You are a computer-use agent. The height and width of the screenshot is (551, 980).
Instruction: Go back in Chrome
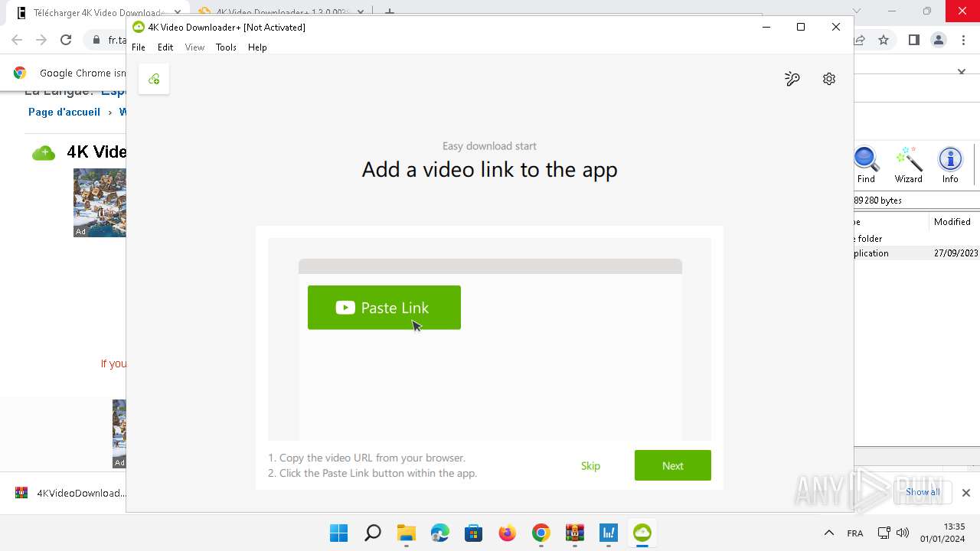[17, 40]
